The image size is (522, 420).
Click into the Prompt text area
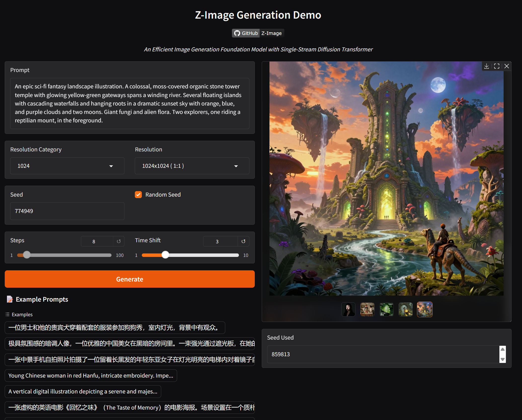(130, 103)
